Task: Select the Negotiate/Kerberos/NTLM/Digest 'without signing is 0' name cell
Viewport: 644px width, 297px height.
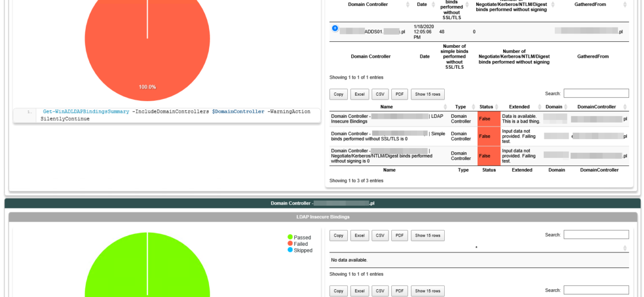Action: pyautogui.click(x=389, y=156)
